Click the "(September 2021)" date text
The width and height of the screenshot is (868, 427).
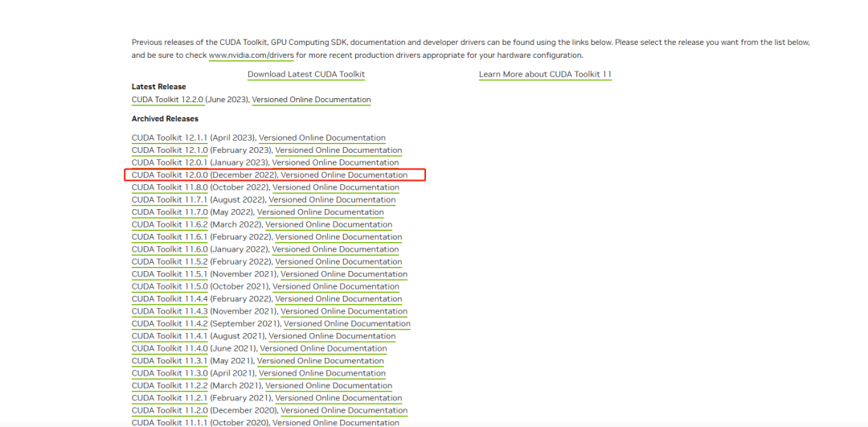tap(244, 323)
